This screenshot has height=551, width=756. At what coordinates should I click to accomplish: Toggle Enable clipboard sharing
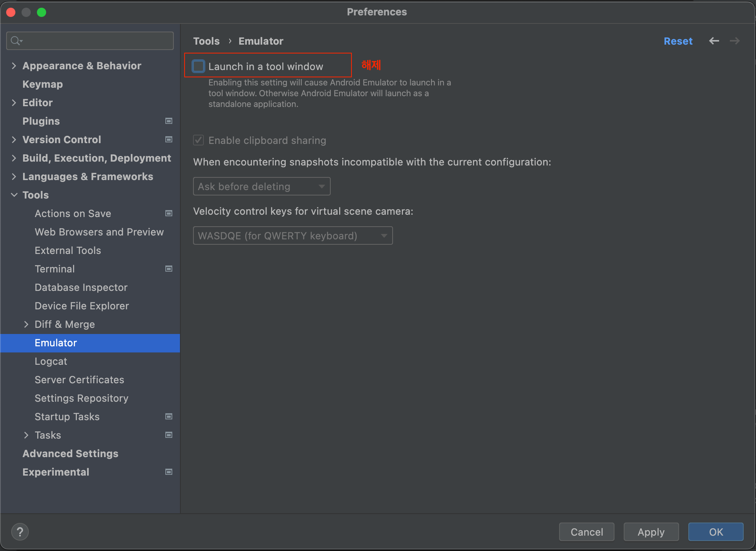[x=198, y=140]
